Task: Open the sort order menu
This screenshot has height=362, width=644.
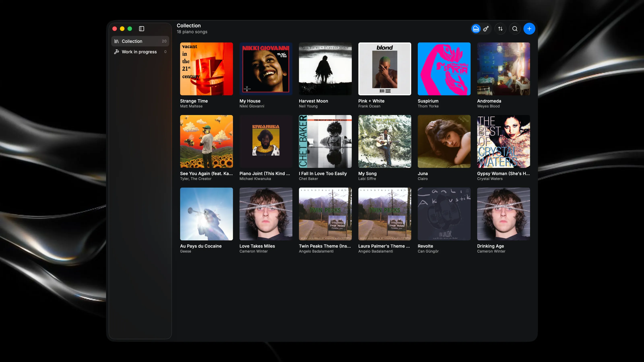Action: pyautogui.click(x=500, y=29)
